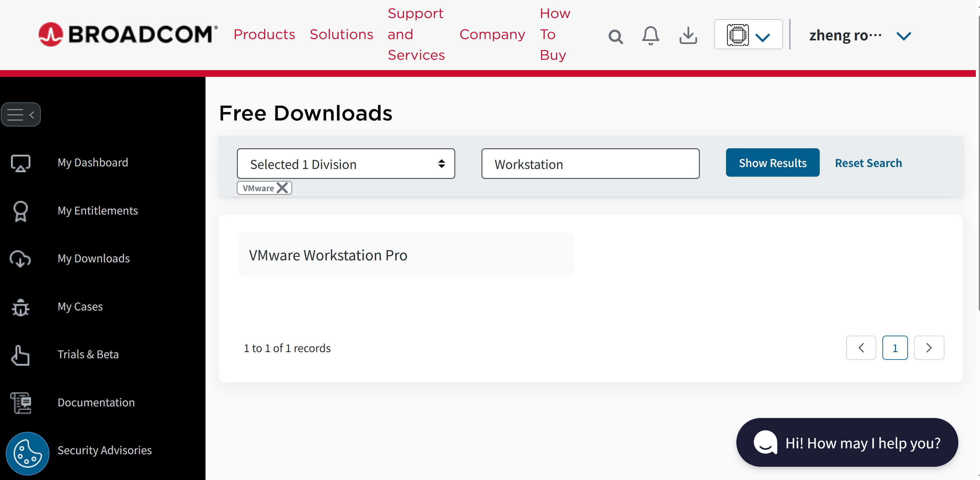The height and width of the screenshot is (480, 980).
Task: Click the My Cases bug icon
Action: (x=21, y=307)
